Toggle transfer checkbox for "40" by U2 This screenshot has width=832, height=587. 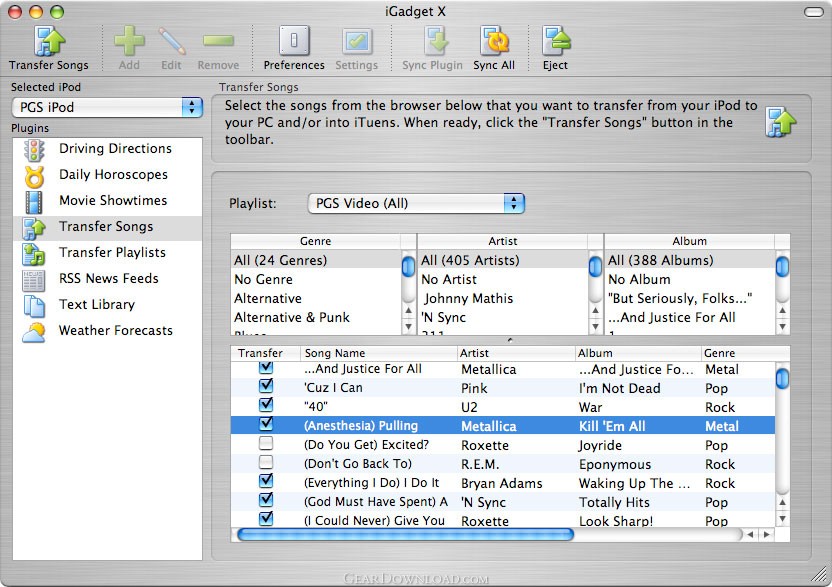(x=266, y=405)
